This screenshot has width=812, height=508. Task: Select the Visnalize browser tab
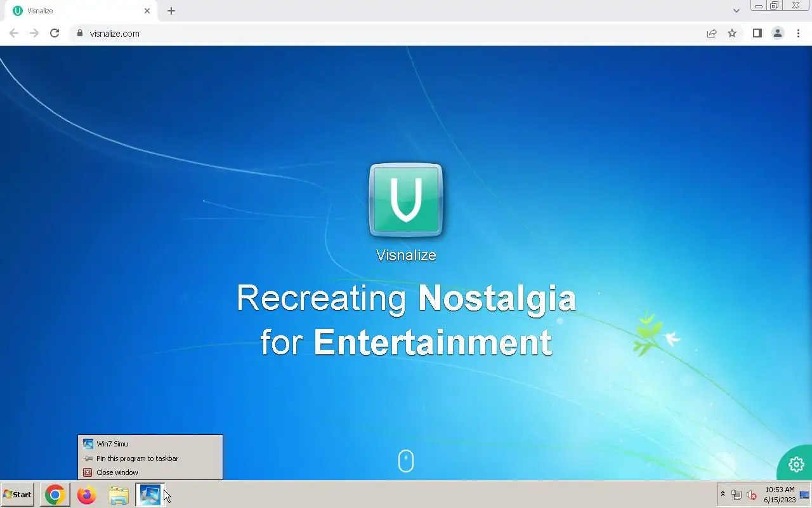coord(81,11)
